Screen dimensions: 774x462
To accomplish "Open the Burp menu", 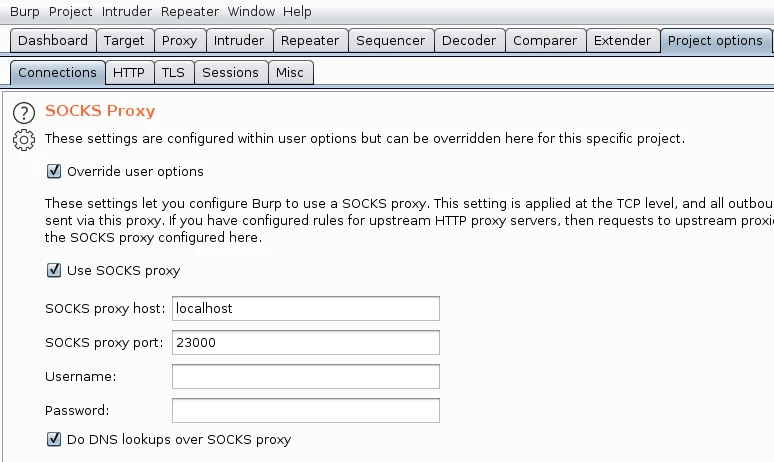I will click(x=25, y=11).
